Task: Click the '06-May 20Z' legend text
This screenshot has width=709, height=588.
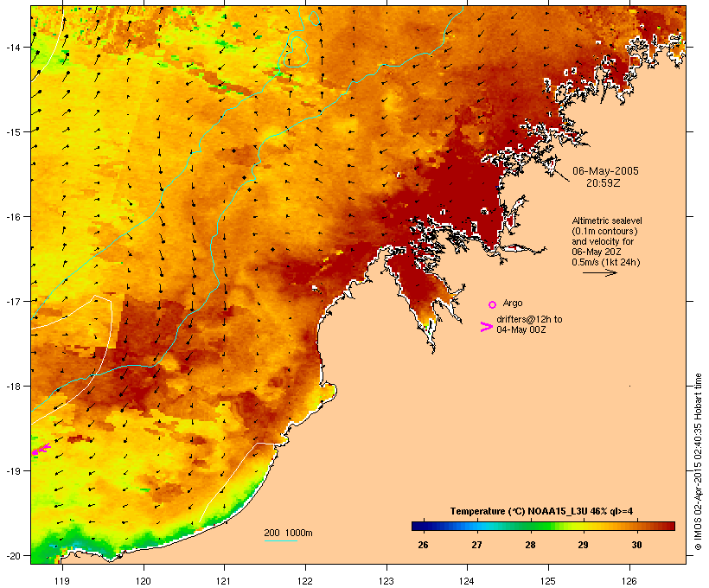Action: pyautogui.click(x=597, y=252)
